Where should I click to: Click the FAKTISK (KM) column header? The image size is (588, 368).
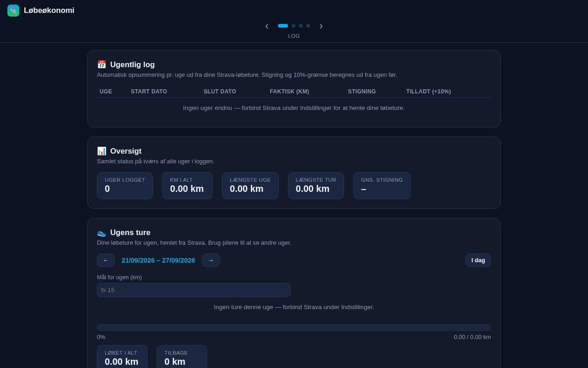289,92
